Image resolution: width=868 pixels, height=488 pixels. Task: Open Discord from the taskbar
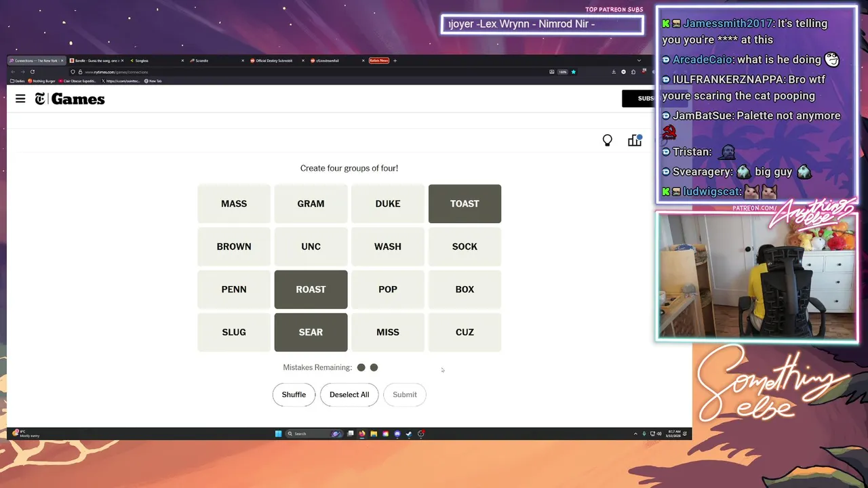click(x=397, y=434)
